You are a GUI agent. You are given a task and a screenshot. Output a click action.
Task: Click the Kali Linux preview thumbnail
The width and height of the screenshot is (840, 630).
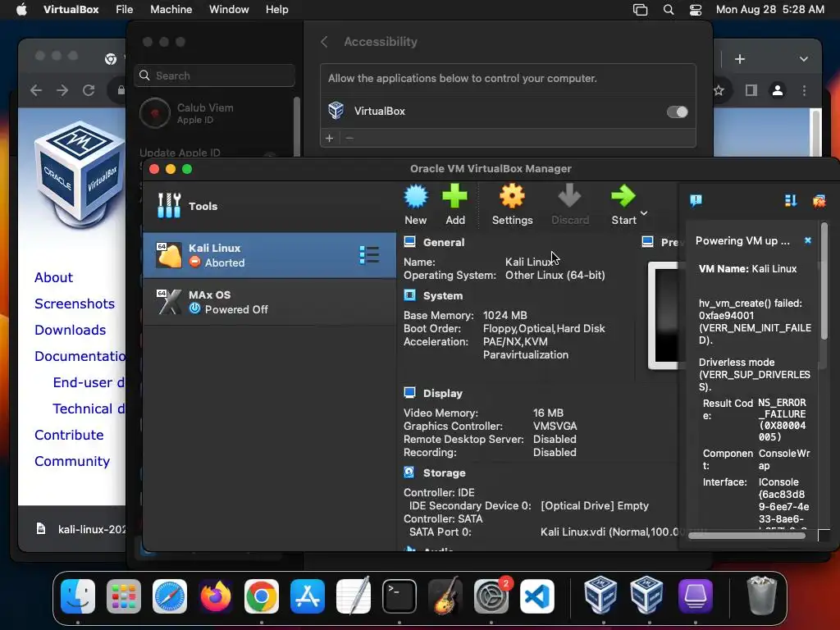click(x=664, y=316)
